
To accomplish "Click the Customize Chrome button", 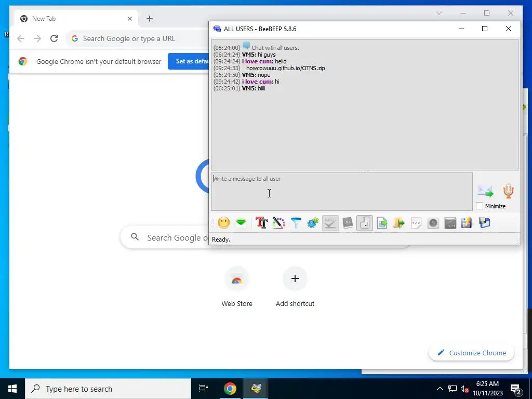I will [x=472, y=353].
